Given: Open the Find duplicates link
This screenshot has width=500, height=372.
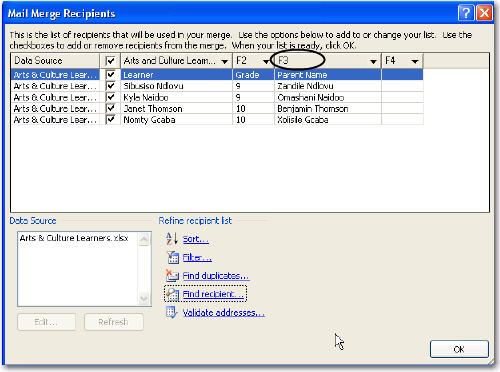Looking at the screenshot, I should 216,276.
